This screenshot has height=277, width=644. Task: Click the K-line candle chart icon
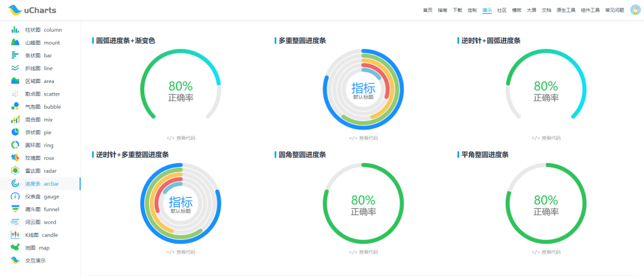coord(16,235)
